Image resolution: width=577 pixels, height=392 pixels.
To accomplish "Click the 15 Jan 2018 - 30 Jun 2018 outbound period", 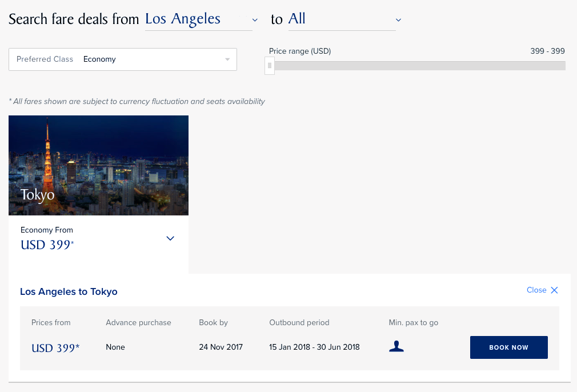I will tap(314, 347).
